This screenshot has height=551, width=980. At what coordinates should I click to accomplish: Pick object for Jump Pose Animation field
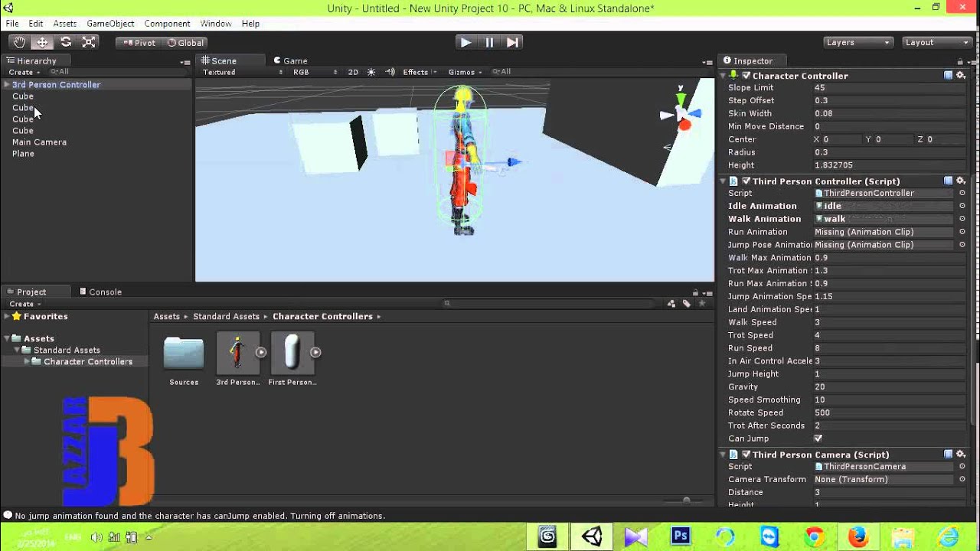(x=962, y=245)
